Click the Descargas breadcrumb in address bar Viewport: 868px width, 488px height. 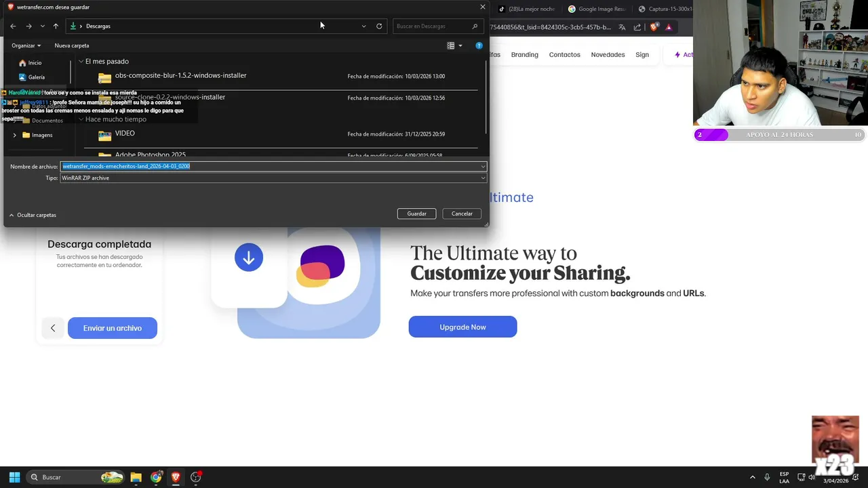tap(98, 26)
